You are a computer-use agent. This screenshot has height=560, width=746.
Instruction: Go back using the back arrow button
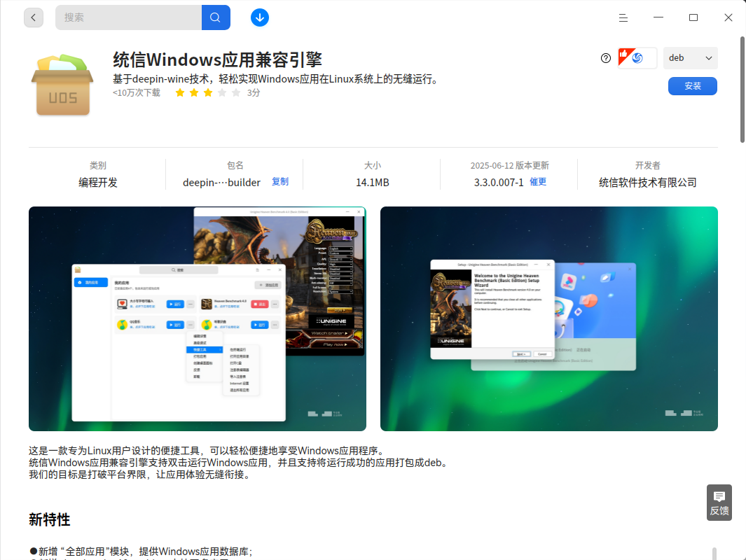click(x=34, y=17)
